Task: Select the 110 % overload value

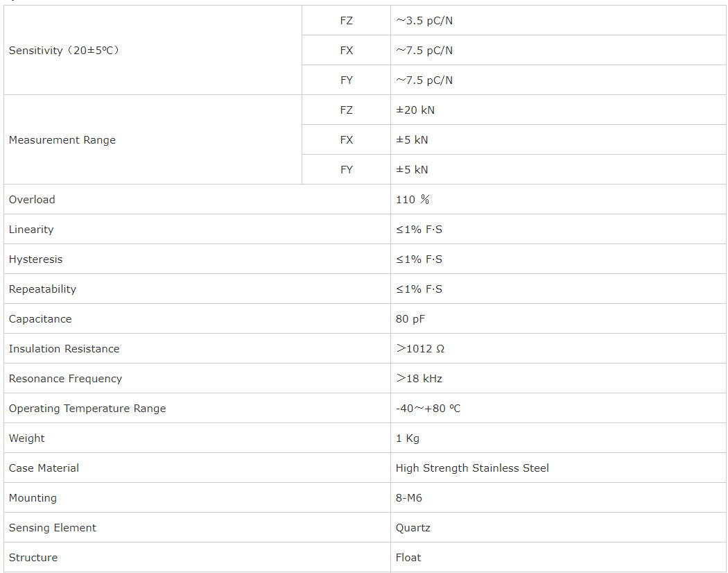Action: (x=413, y=199)
